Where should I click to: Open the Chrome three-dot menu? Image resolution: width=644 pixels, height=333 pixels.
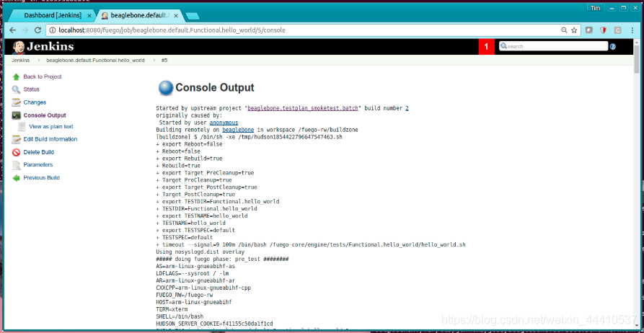coord(633,30)
